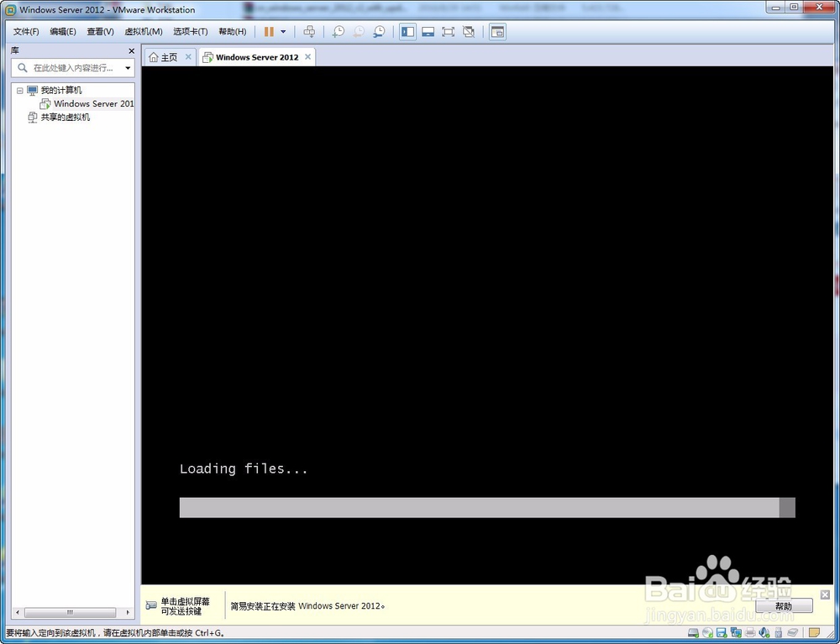
Task: Open the 查看(V) menu
Action: click(100, 32)
